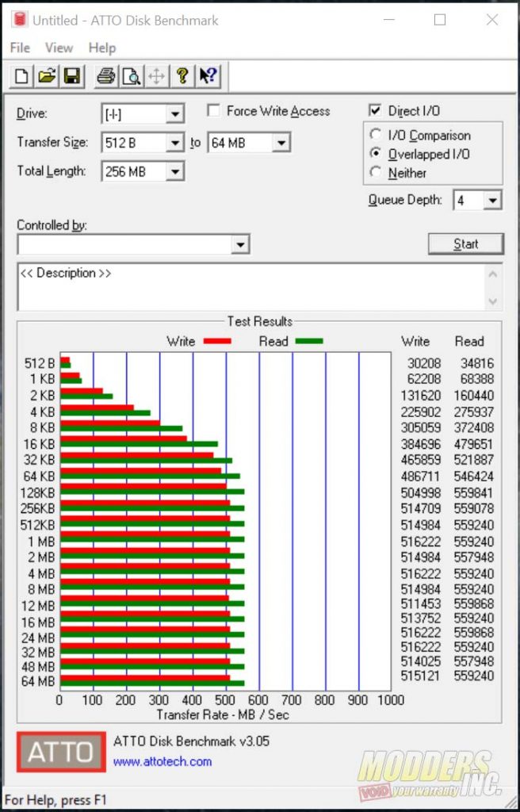Click the yellow question mark About icon
520x812 pixels.
(x=182, y=76)
